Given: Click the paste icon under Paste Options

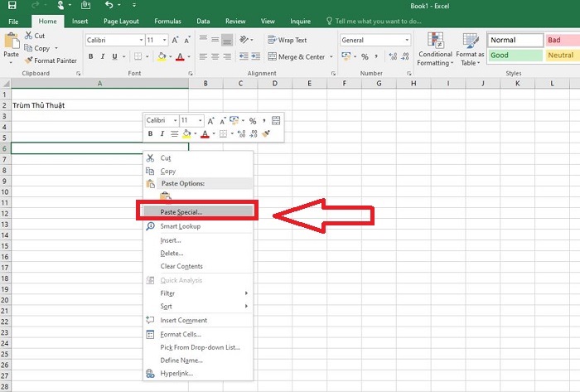Looking at the screenshot, I should (166, 197).
